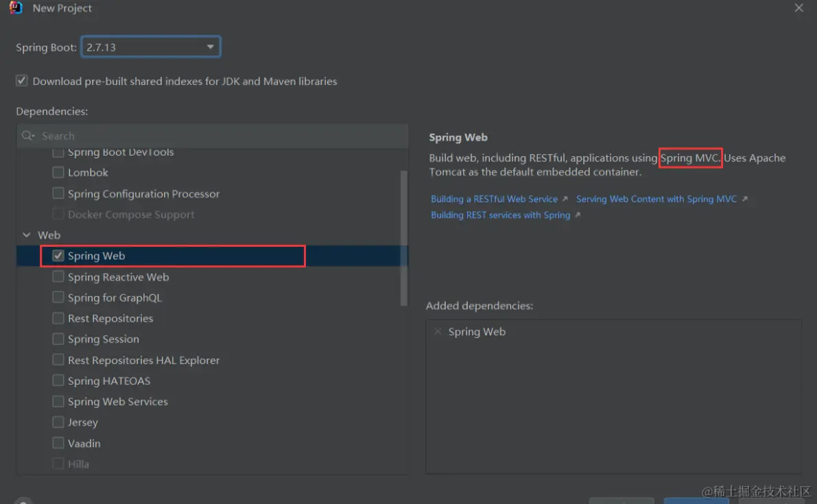Viewport: 817px width, 504px height.
Task: Check Spring Session dependency
Action: tap(58, 339)
